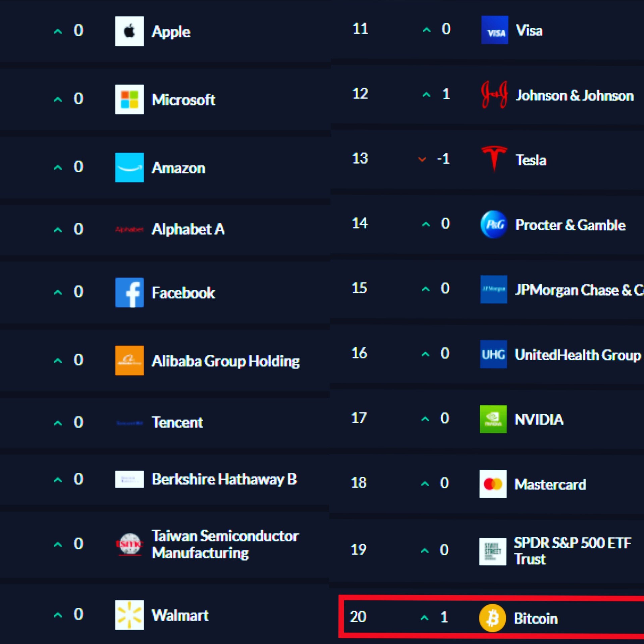This screenshot has height=644, width=644.
Task: Click rank number 16
Action: tap(359, 353)
